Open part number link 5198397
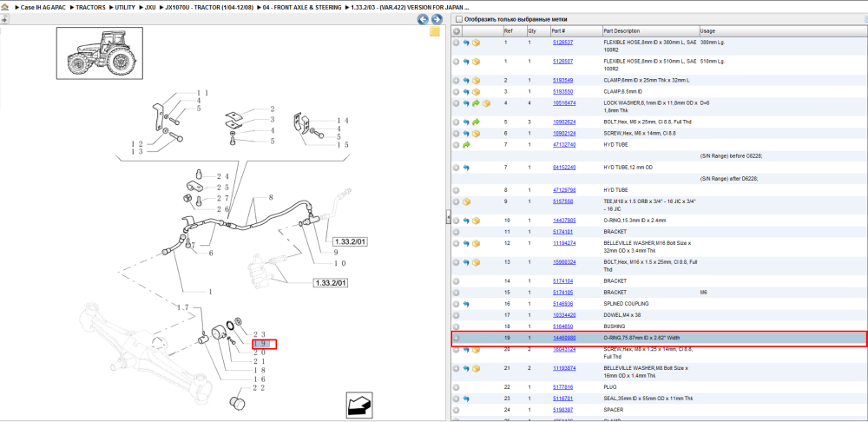 [x=563, y=410]
